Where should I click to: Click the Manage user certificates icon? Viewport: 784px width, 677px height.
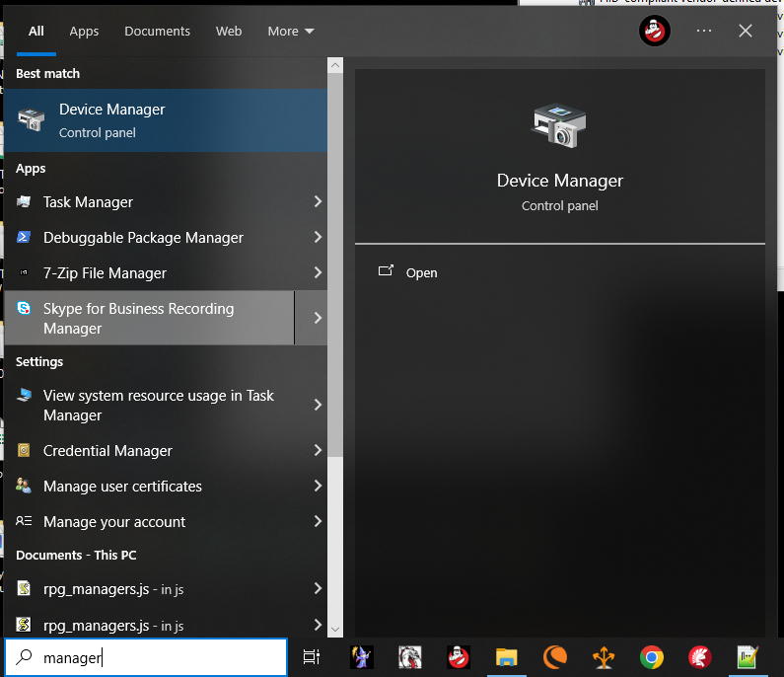(24, 486)
